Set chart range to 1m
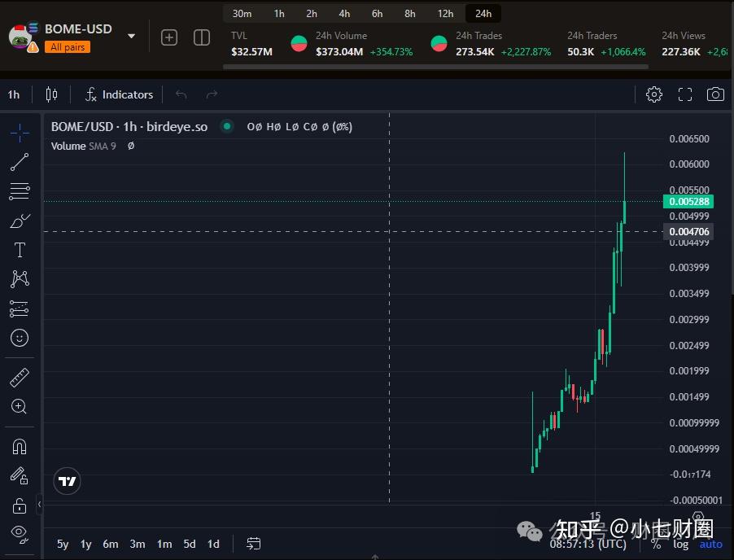This screenshot has height=560, width=734. [164, 544]
